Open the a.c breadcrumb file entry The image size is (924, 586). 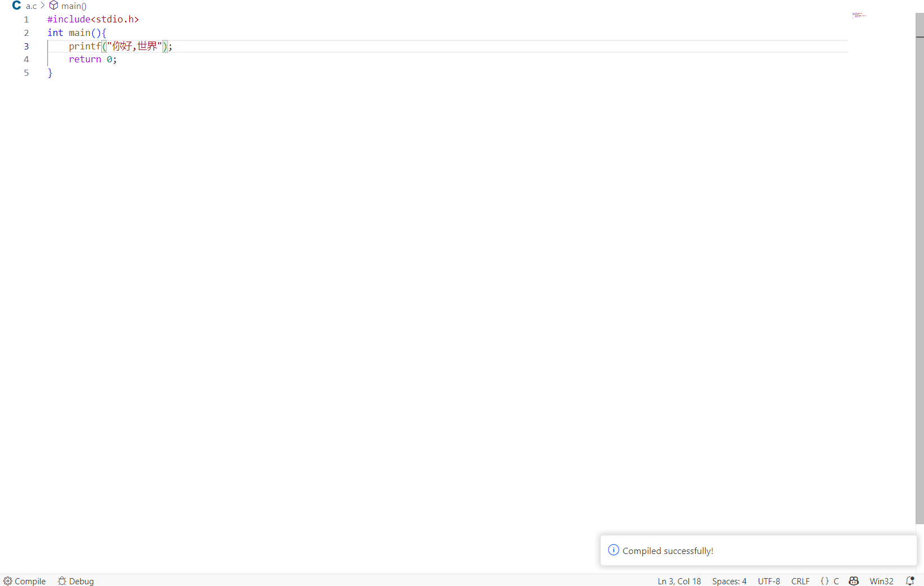pyautogui.click(x=31, y=6)
